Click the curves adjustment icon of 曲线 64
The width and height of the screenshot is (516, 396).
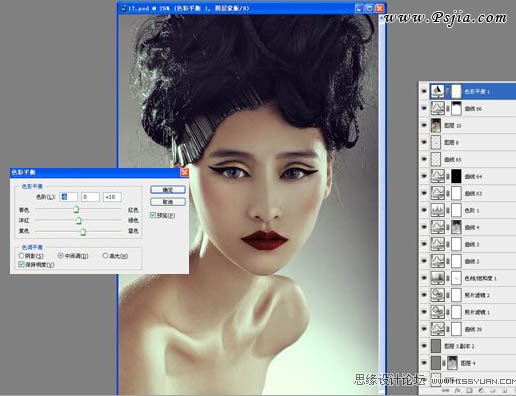(x=437, y=176)
